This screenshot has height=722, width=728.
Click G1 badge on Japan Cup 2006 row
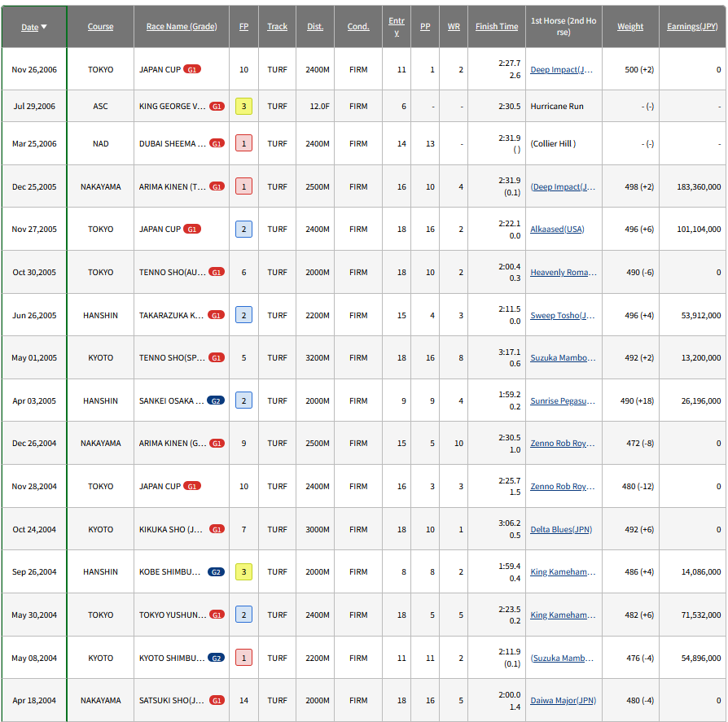pyautogui.click(x=191, y=70)
